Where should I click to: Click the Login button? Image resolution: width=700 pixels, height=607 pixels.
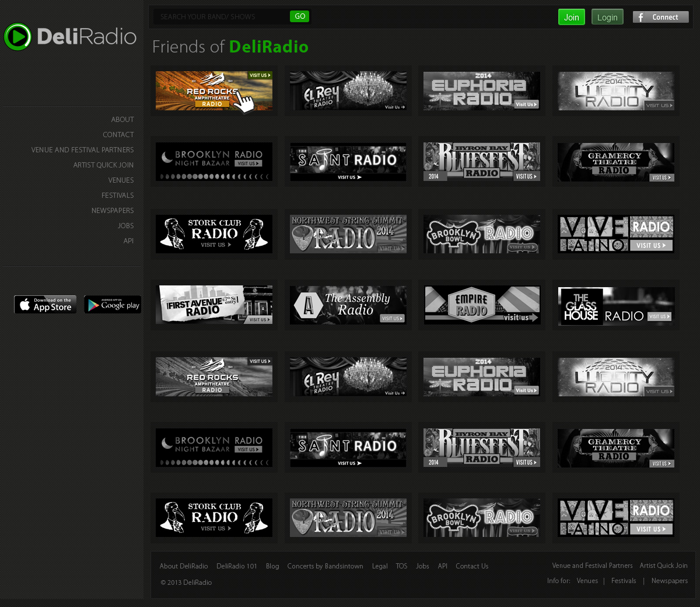(607, 17)
